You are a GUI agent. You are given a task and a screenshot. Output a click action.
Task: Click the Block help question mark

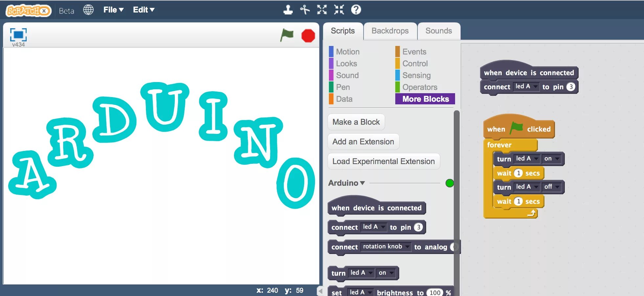[356, 10]
